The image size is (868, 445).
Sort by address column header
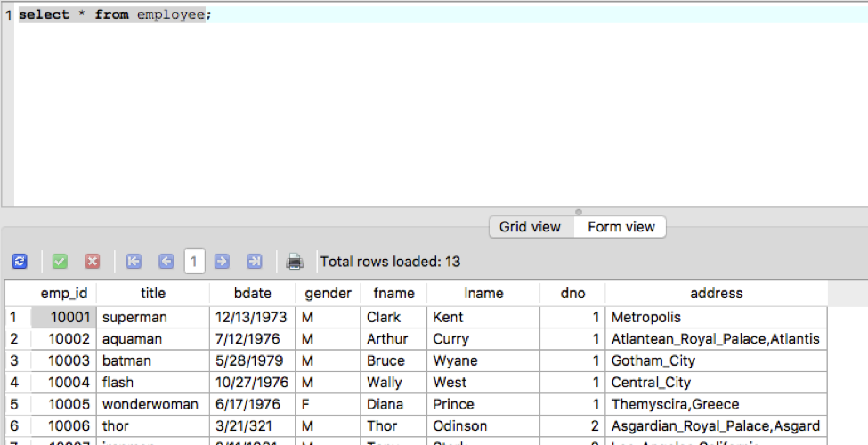click(717, 294)
